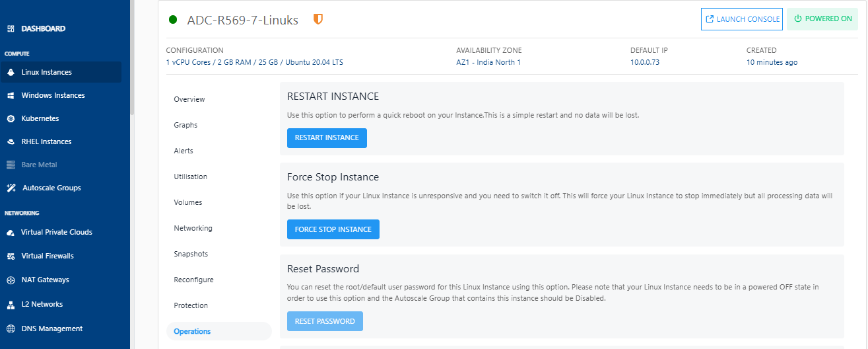Click the Bare Metal sidebar label
This screenshot has width=868, height=349.
(39, 165)
